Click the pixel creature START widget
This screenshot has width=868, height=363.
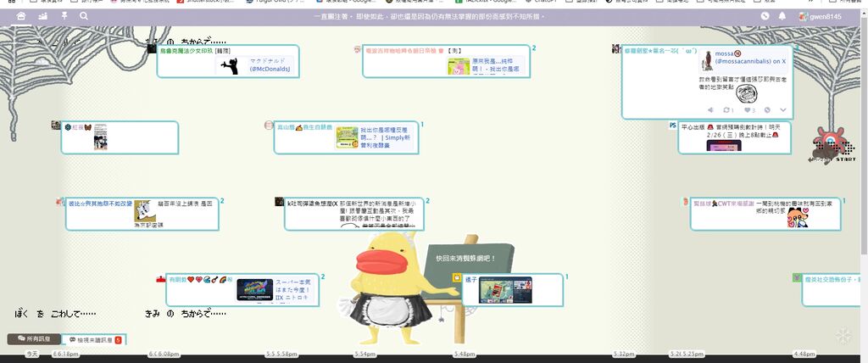tap(832, 144)
